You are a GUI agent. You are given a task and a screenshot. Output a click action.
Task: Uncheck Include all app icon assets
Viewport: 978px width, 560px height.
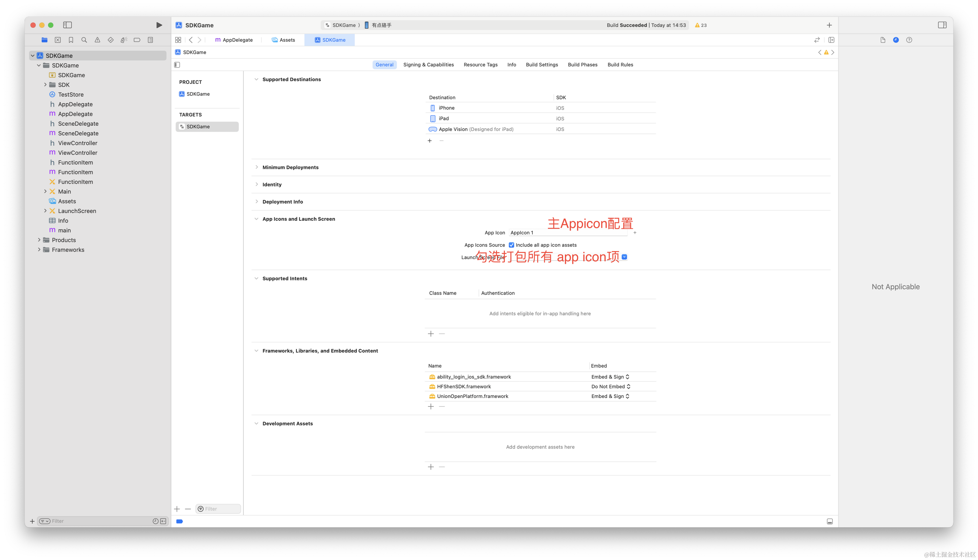[x=511, y=245]
